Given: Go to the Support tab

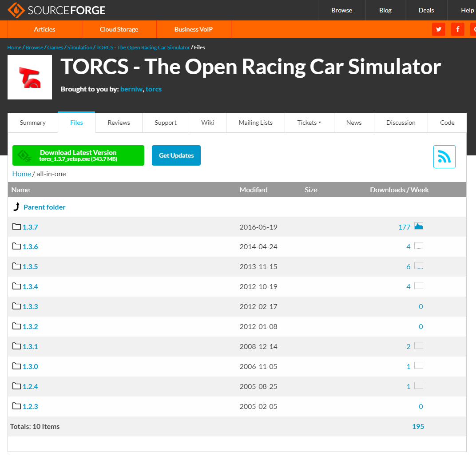Looking at the screenshot, I should (x=166, y=123).
